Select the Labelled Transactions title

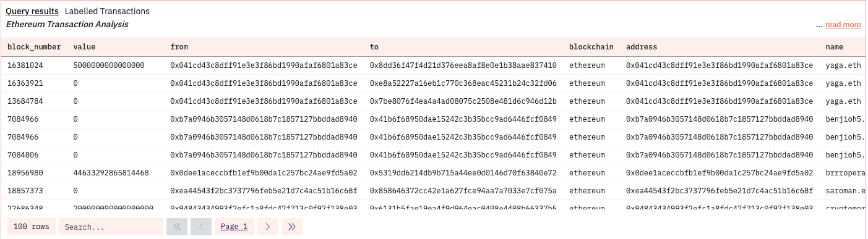point(107,11)
